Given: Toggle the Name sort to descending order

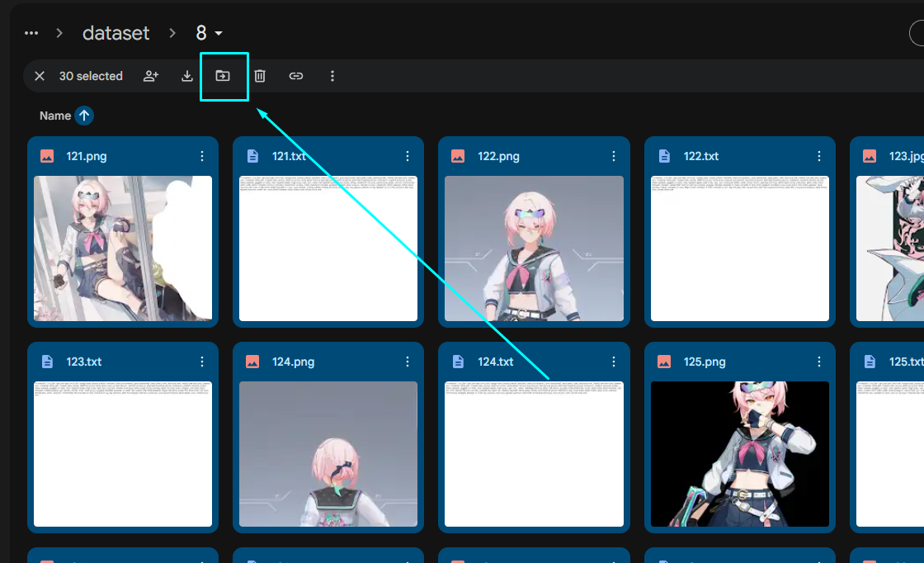Looking at the screenshot, I should tap(86, 116).
